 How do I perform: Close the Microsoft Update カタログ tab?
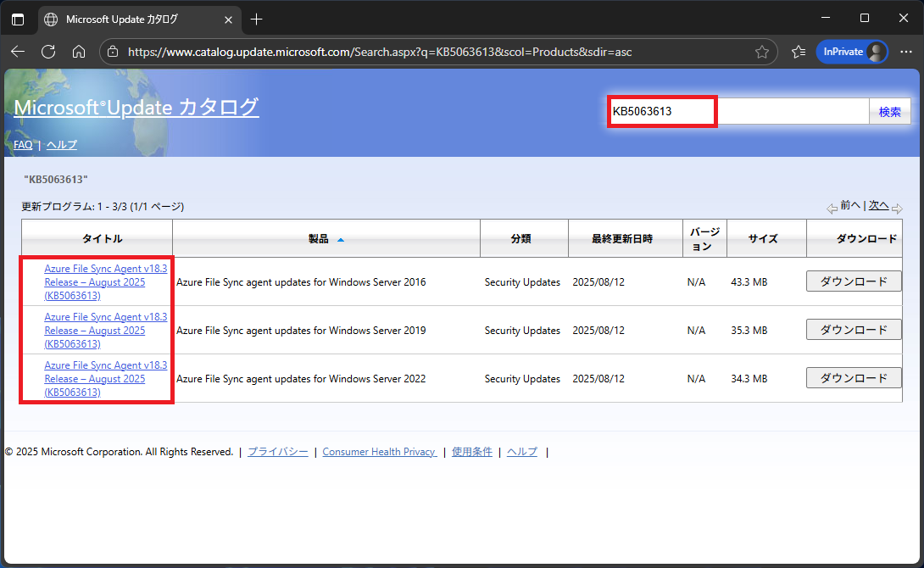pyautogui.click(x=228, y=19)
